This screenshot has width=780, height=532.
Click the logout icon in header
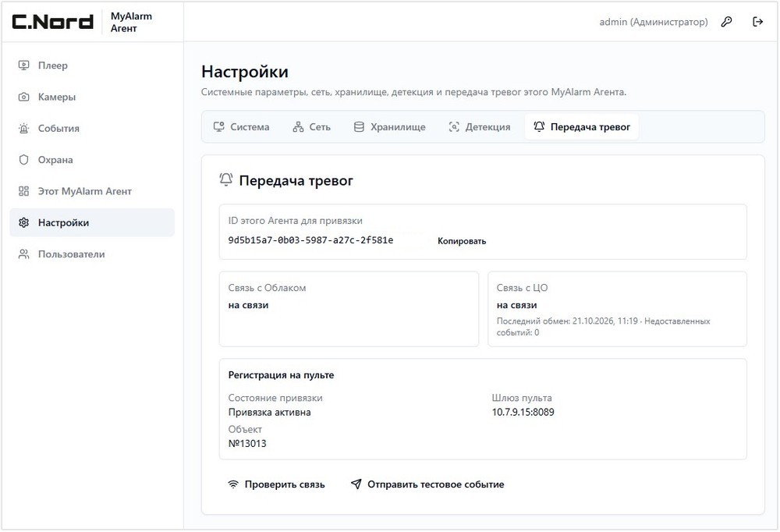point(757,22)
